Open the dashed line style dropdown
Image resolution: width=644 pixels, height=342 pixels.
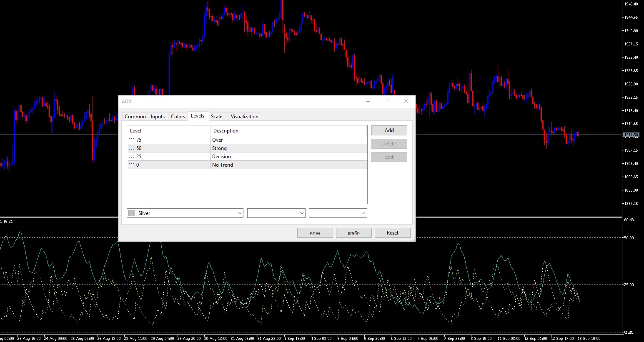pyautogui.click(x=276, y=213)
